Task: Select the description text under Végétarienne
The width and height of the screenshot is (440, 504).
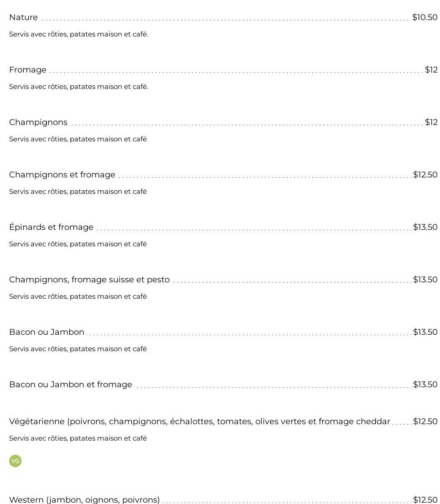Action: coord(78,438)
